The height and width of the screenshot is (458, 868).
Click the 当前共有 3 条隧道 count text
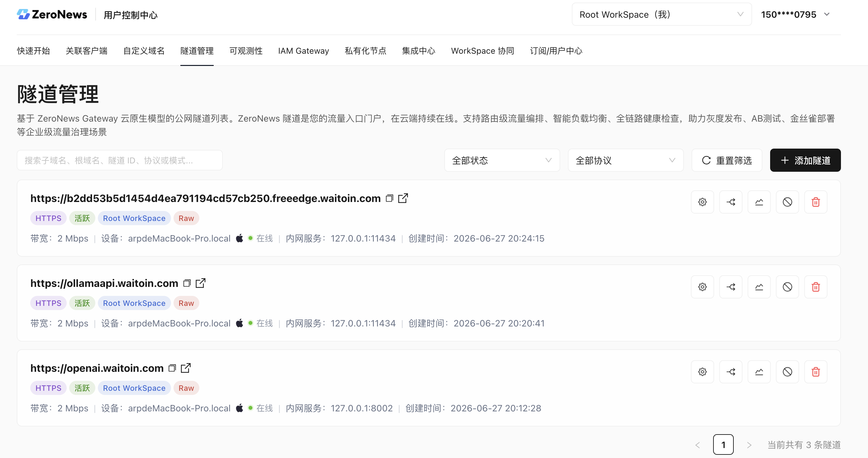coord(804,445)
